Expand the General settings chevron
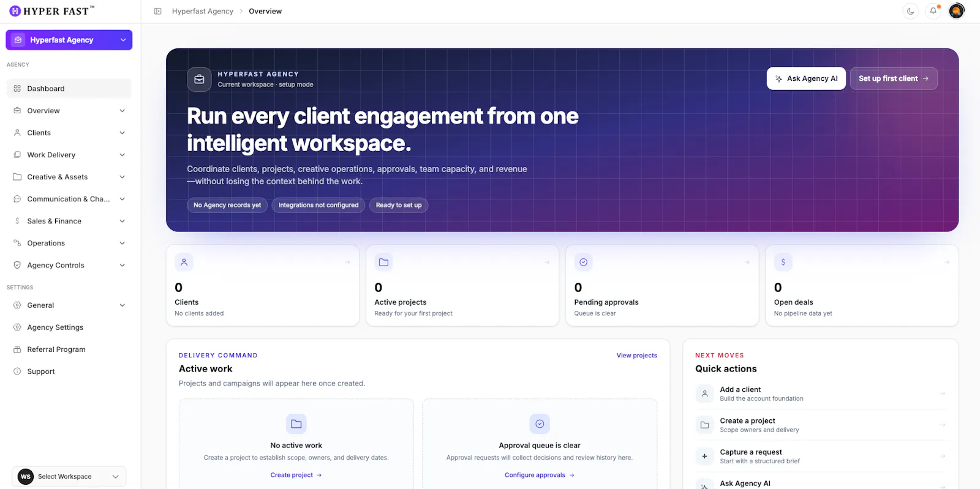The image size is (980, 489). (x=123, y=305)
